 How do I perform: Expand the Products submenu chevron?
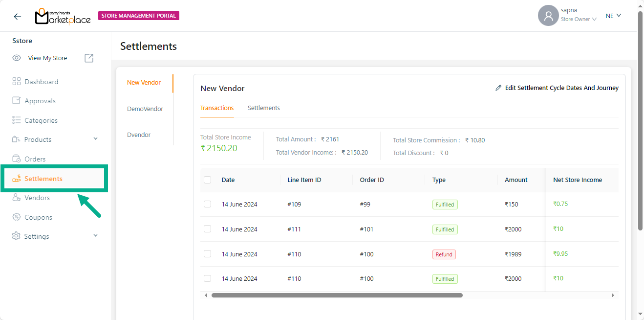pos(96,139)
